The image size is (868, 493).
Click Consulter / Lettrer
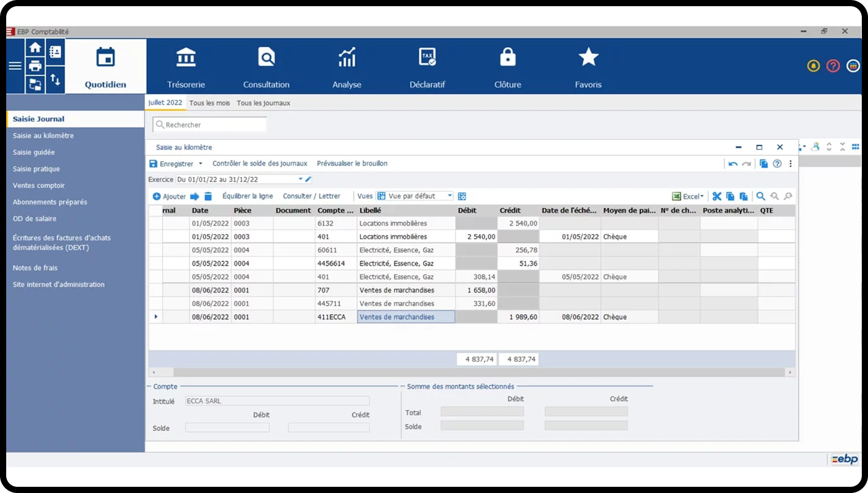[311, 196]
